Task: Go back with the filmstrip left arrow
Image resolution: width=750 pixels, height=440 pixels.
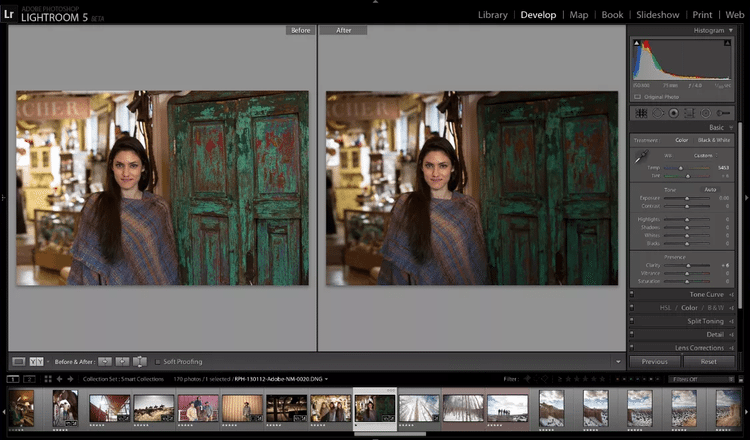Action: pyautogui.click(x=59, y=379)
